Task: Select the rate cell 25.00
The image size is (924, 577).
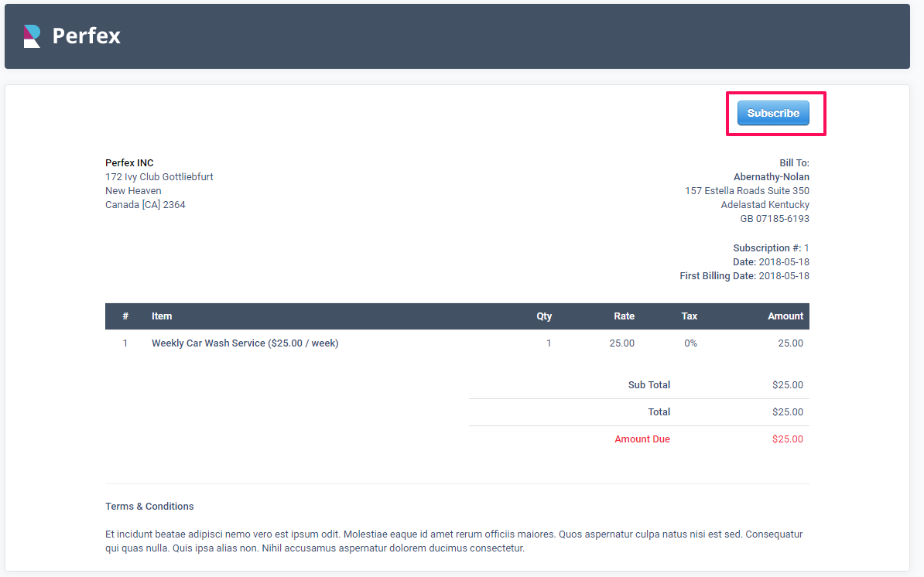Action: tap(621, 343)
